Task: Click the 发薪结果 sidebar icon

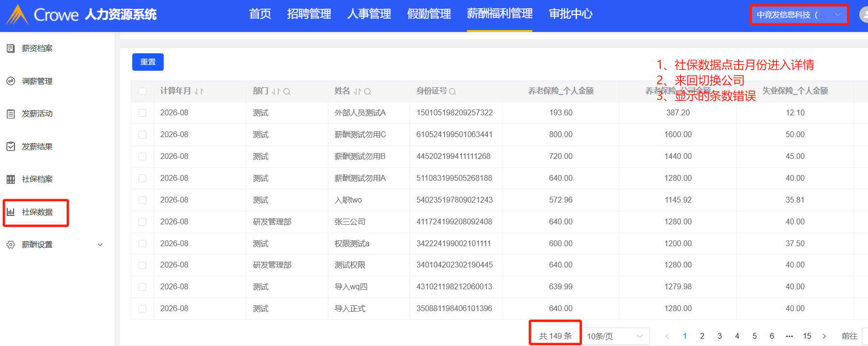Action: [11, 146]
